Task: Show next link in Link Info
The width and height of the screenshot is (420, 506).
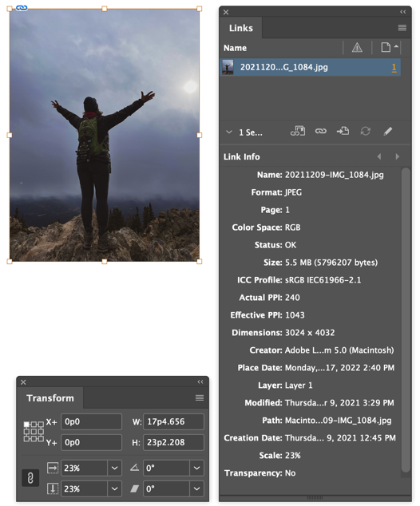Action: [x=398, y=156]
